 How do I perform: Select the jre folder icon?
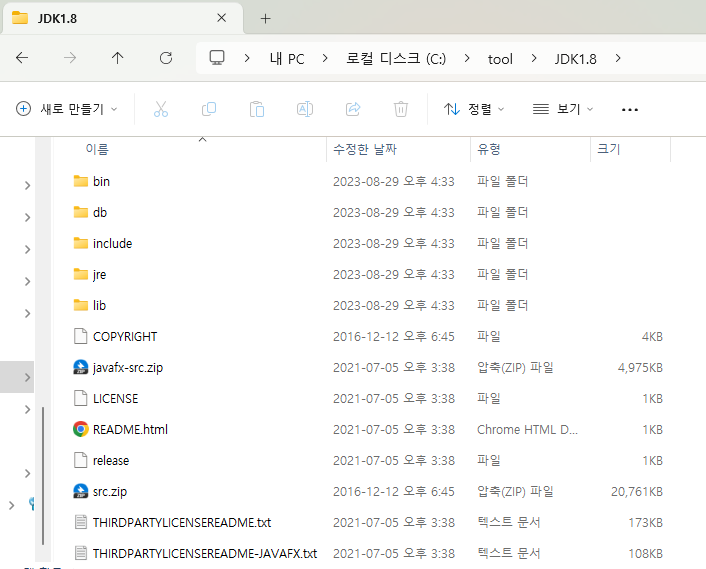(81, 274)
